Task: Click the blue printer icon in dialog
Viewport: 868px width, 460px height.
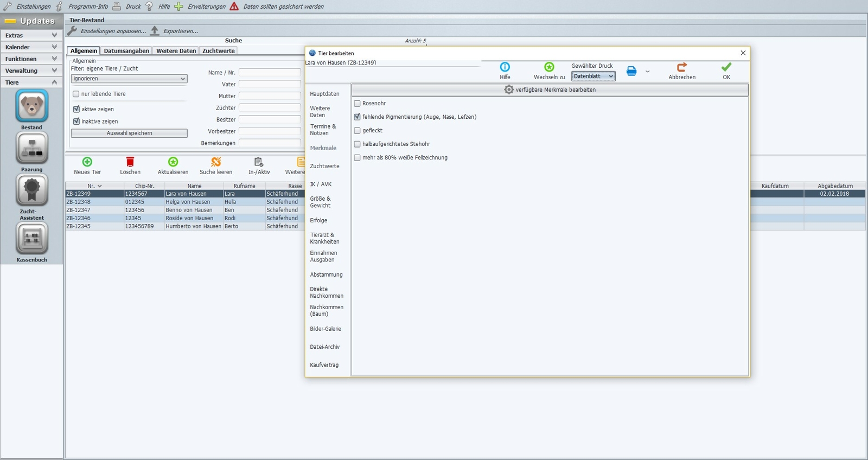Action: click(631, 71)
